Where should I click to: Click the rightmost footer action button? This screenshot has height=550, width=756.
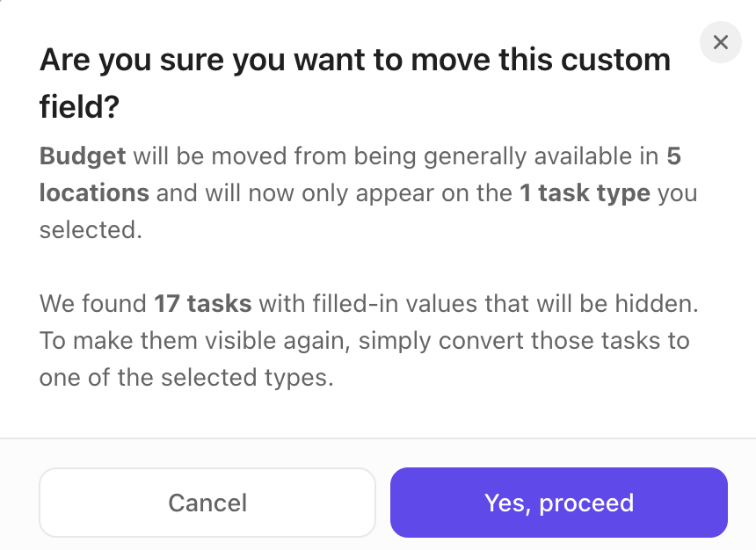tap(559, 503)
